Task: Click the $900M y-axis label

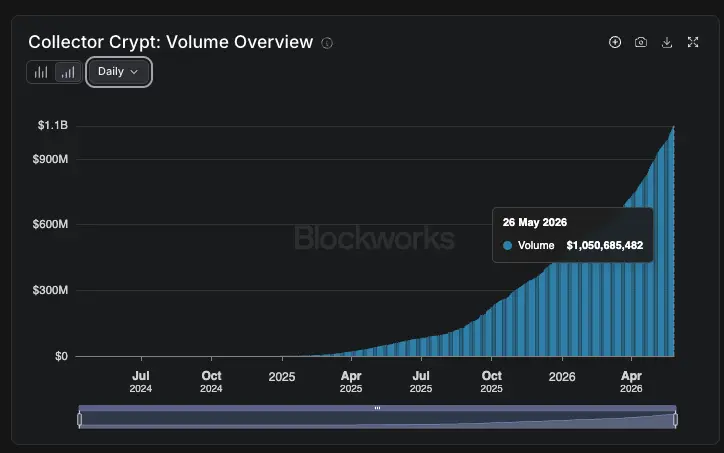Action: click(50, 159)
